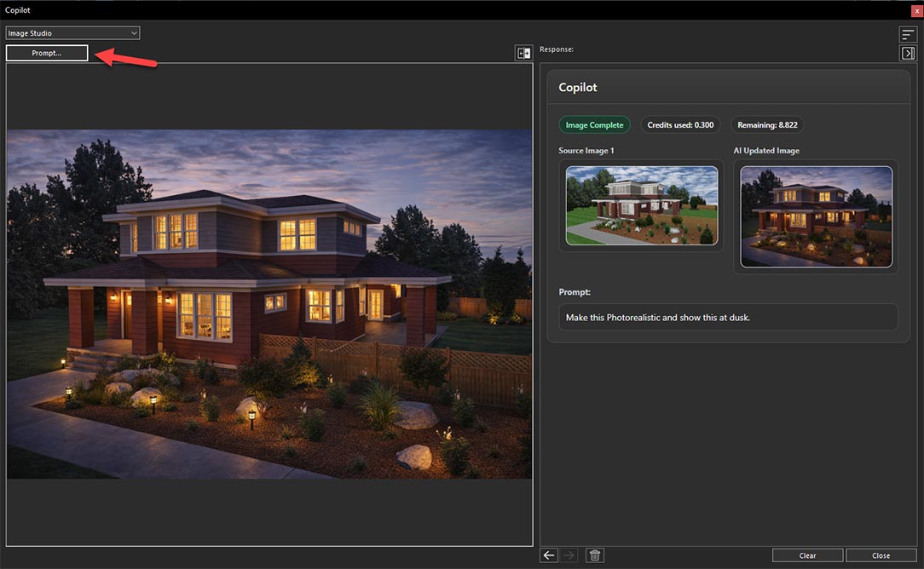Click the large dusk house preview image
The width and height of the screenshot is (924, 569).
point(269,304)
